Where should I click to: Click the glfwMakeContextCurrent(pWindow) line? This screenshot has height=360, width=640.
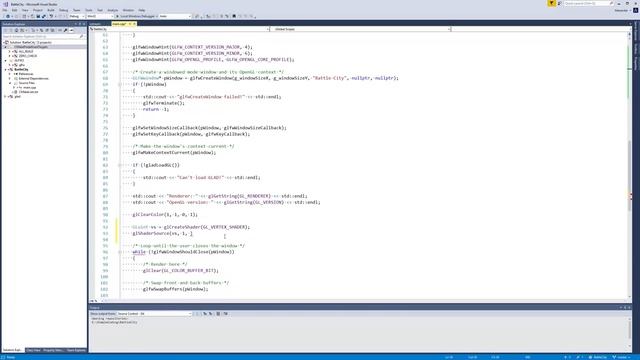click(174, 153)
